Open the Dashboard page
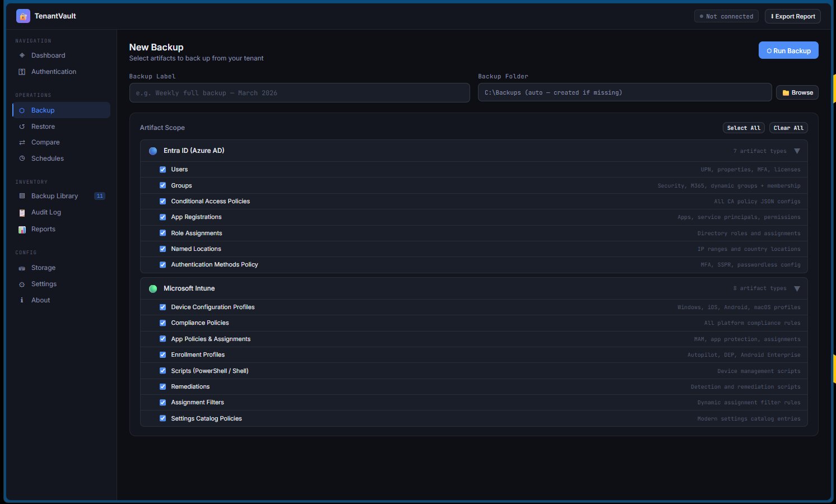Screen dimensions: 836x504 click(x=61, y=55)
